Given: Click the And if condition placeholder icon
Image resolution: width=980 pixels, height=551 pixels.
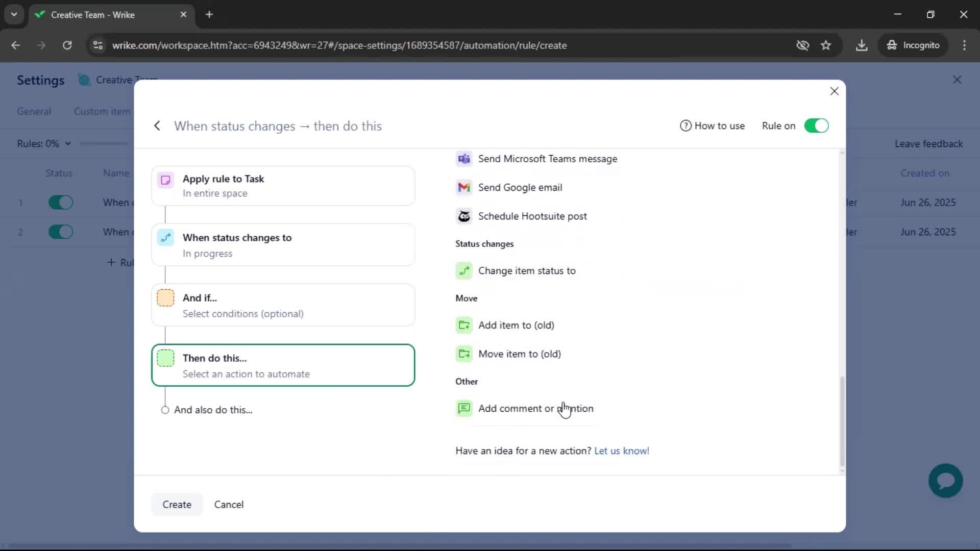Looking at the screenshot, I should pos(165,298).
